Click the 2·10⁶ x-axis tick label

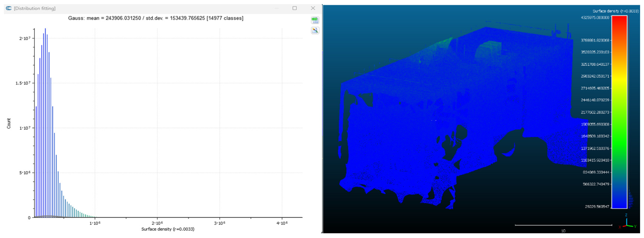coord(157,223)
